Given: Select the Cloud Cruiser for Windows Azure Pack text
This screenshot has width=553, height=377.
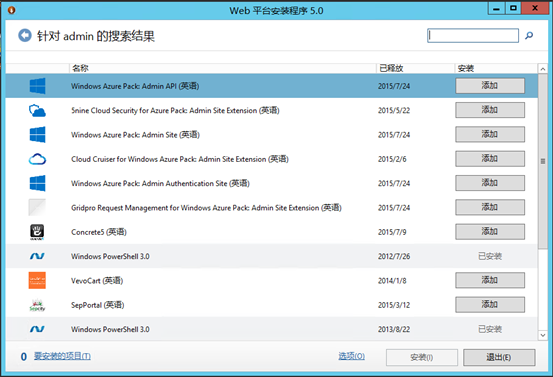Looking at the screenshot, I should 180,159.
